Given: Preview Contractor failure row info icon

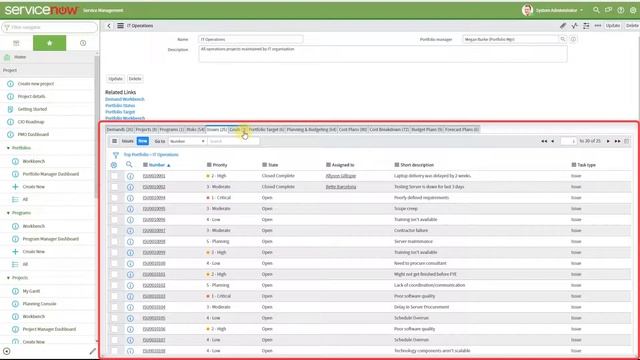Looking at the screenshot, I should coord(130,231).
